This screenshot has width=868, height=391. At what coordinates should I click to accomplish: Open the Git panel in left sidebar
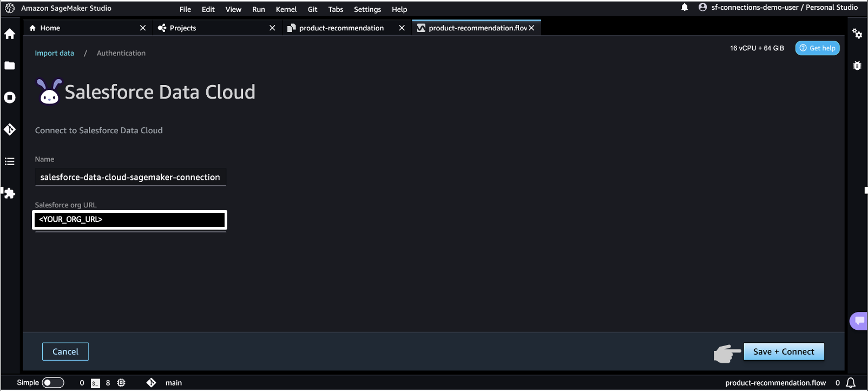click(10, 129)
